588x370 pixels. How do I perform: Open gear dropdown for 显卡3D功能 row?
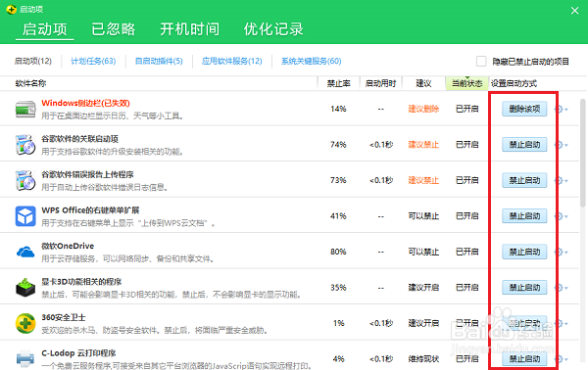[x=562, y=288]
